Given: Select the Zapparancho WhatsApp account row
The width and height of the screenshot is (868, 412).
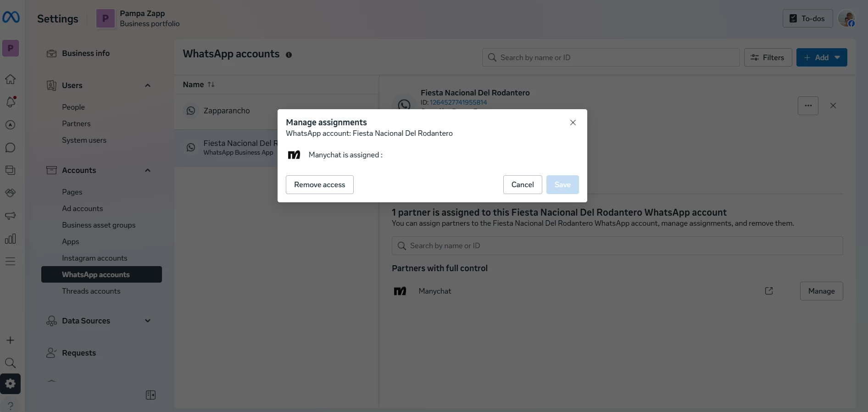Looking at the screenshot, I should tap(277, 111).
